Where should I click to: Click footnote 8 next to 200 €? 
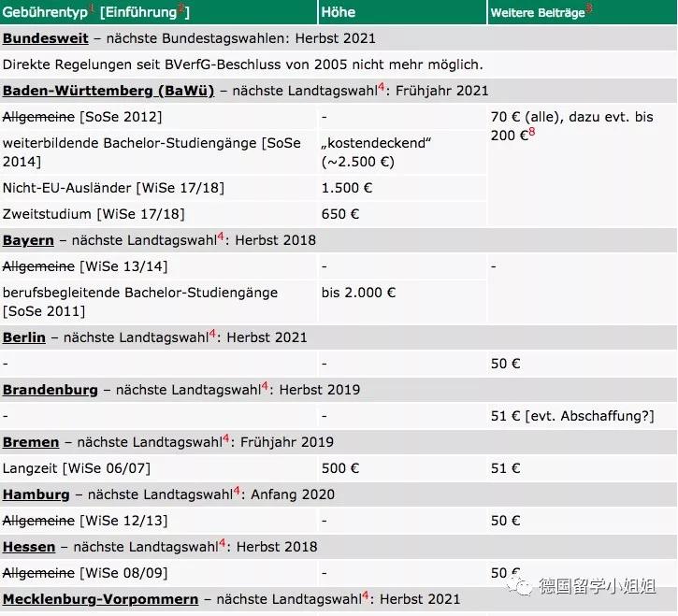coord(531,132)
